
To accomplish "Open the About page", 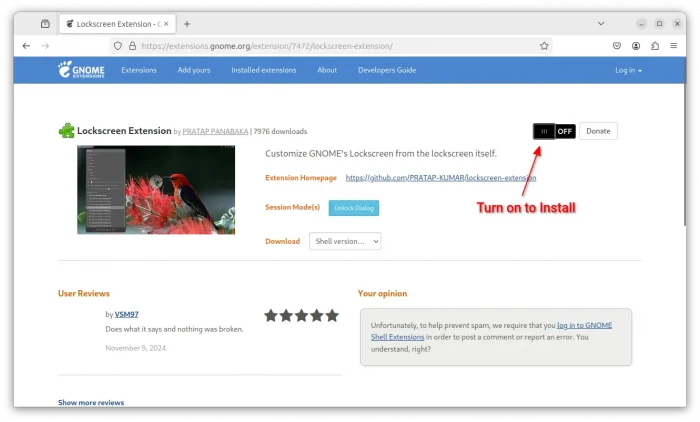I will click(327, 70).
